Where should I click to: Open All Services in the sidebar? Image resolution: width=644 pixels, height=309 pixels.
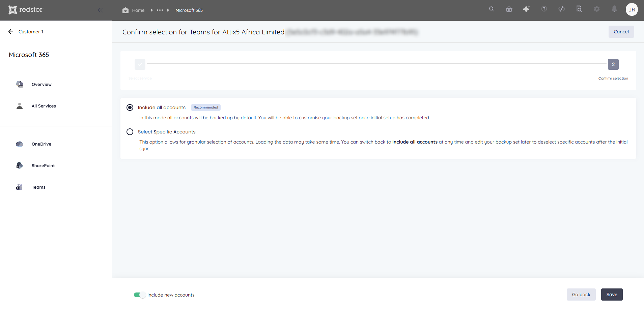pos(44,106)
